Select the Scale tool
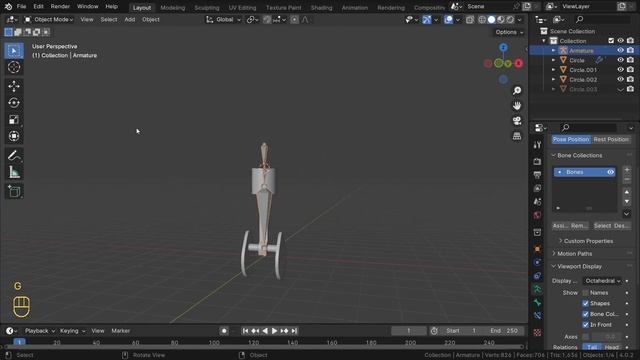 point(14,120)
